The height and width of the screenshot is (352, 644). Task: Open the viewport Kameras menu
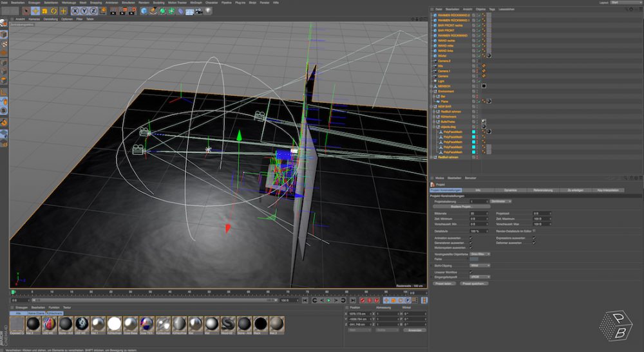coord(34,19)
